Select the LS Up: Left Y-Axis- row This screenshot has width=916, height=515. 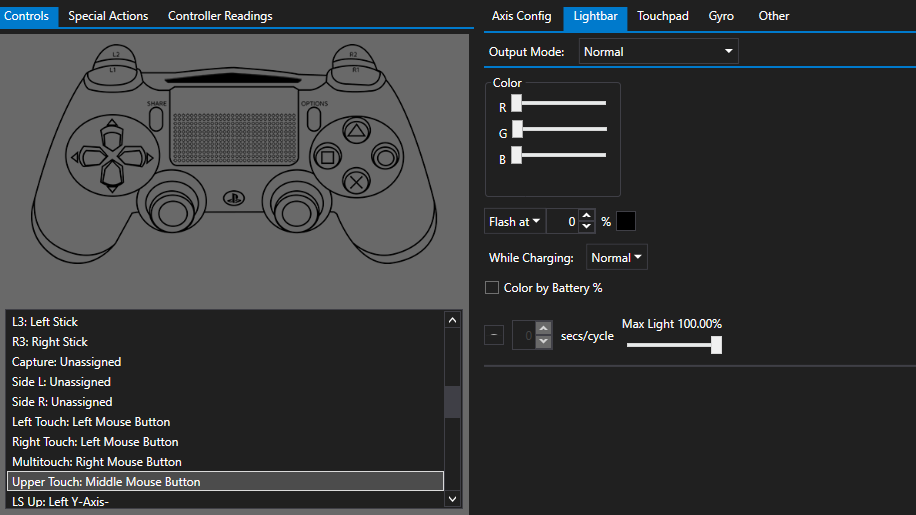point(225,501)
